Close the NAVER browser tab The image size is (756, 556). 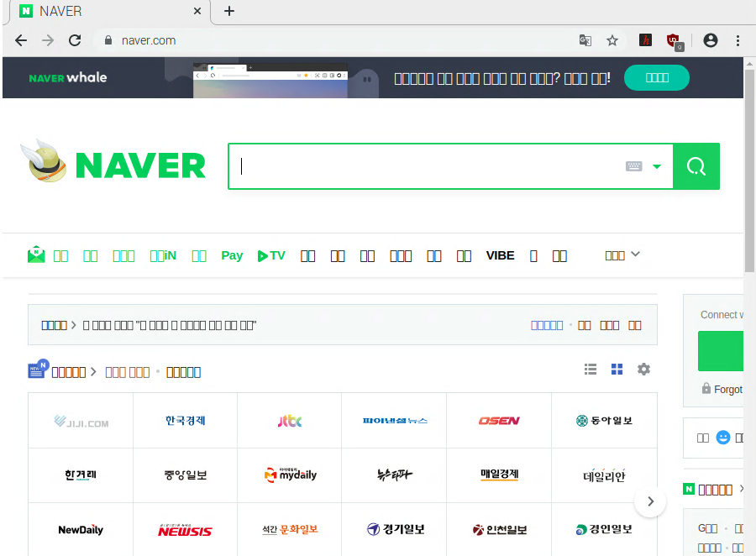197,11
